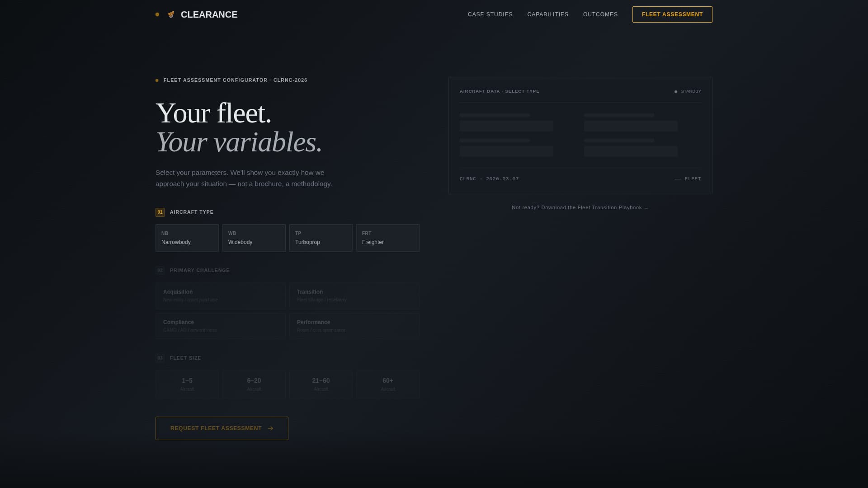868x488 pixels.
Task: Click the 'Fleet Assessment Configurator · CLRNC-2026' label
Action: (235, 80)
